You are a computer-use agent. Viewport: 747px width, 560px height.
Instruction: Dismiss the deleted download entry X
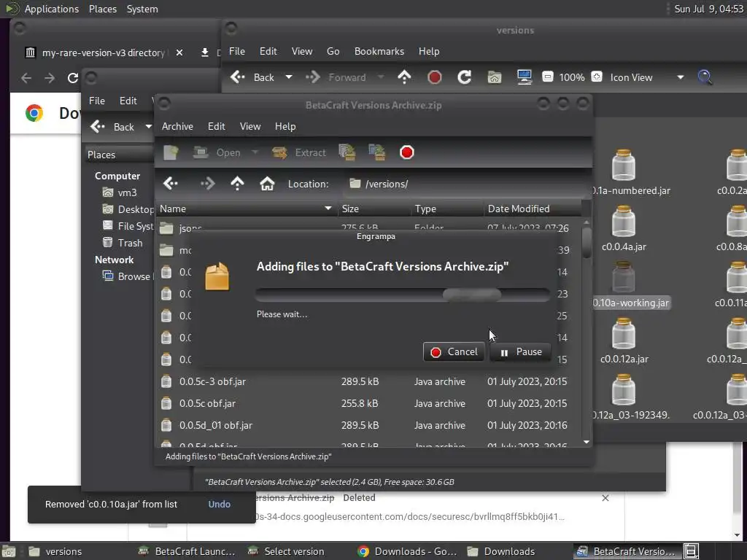click(x=605, y=498)
